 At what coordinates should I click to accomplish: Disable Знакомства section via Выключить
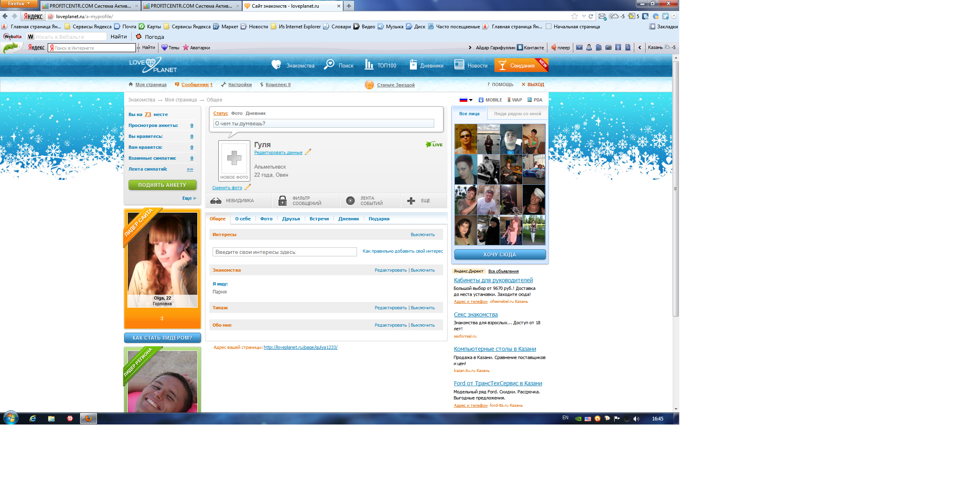(422, 270)
